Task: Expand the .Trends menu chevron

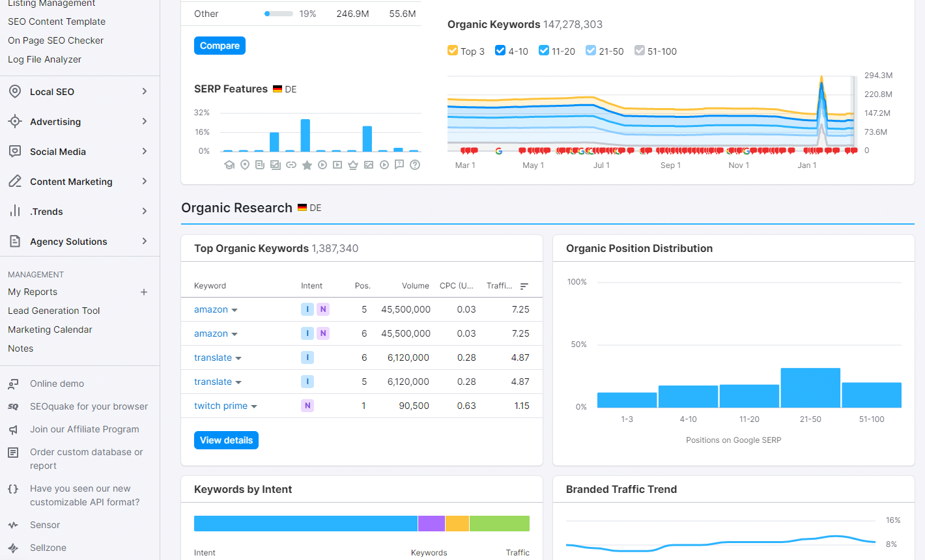Action: [145, 212]
